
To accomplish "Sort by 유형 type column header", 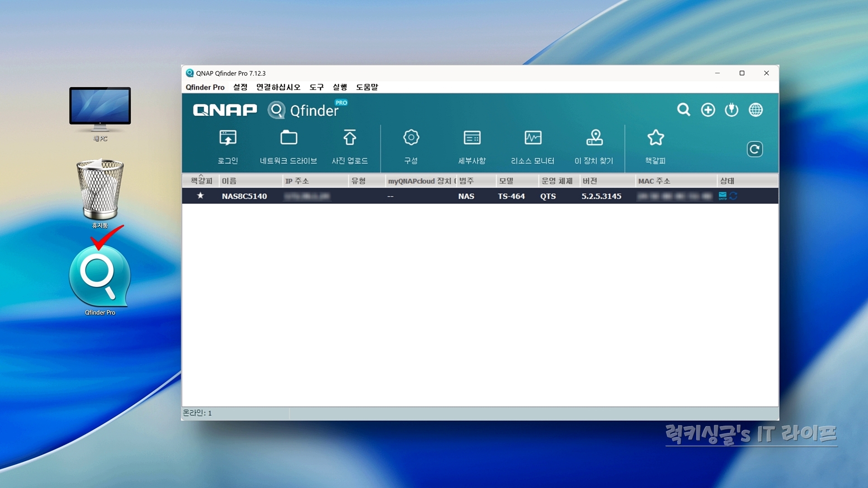I will 367,181.
